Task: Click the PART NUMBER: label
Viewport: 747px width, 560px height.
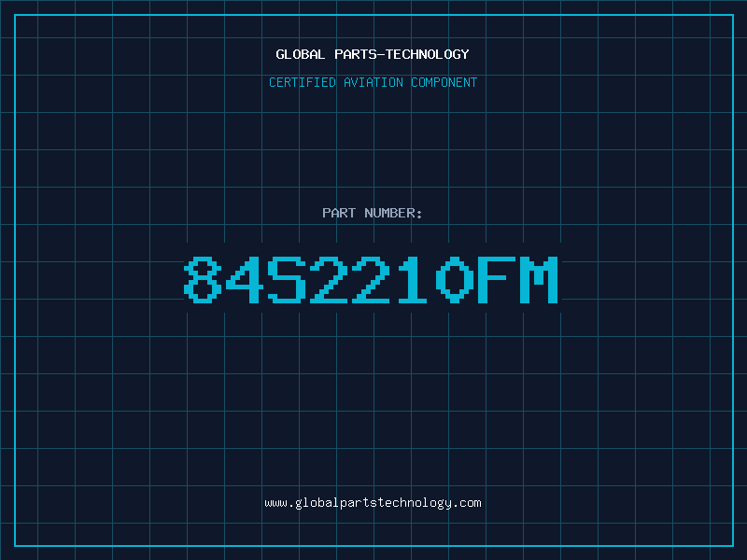Action: (373, 213)
